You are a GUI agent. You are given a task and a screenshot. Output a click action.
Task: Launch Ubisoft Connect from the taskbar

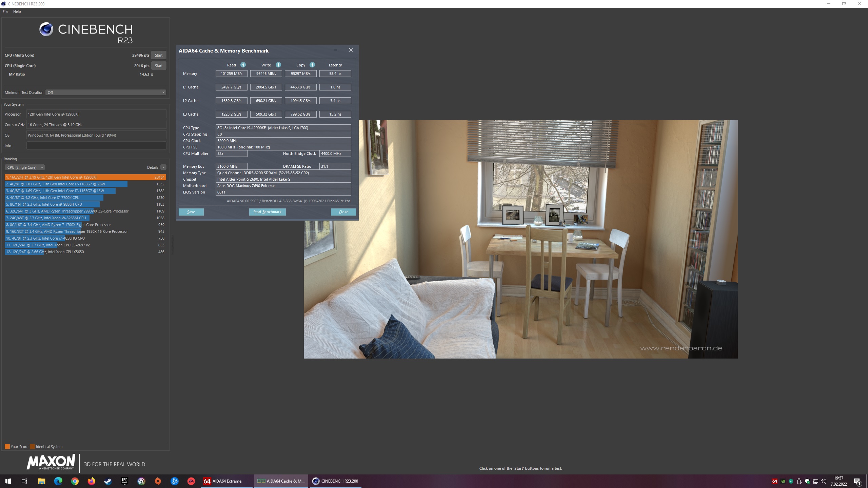tap(141, 481)
